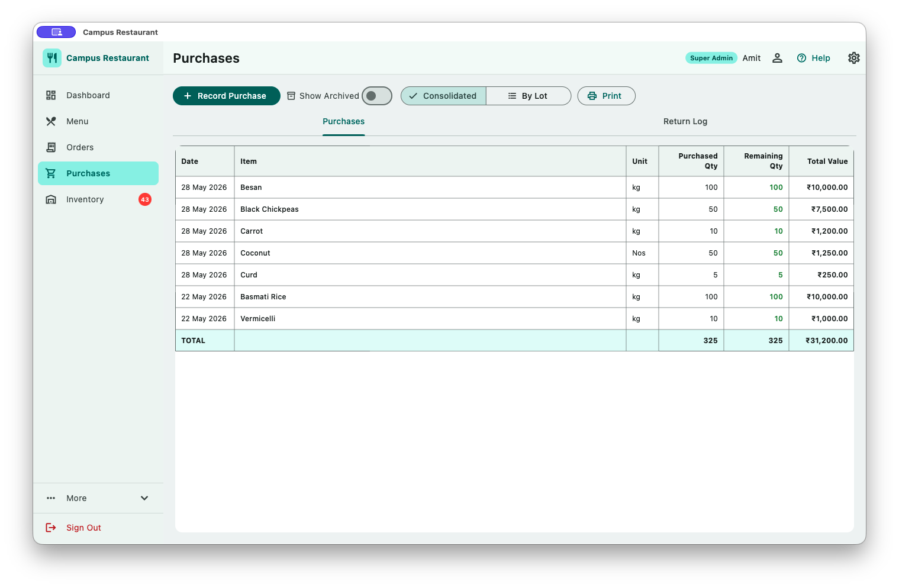Click the ₹250.00 Curd value
This screenshot has height=588, width=899.
pyautogui.click(x=832, y=275)
